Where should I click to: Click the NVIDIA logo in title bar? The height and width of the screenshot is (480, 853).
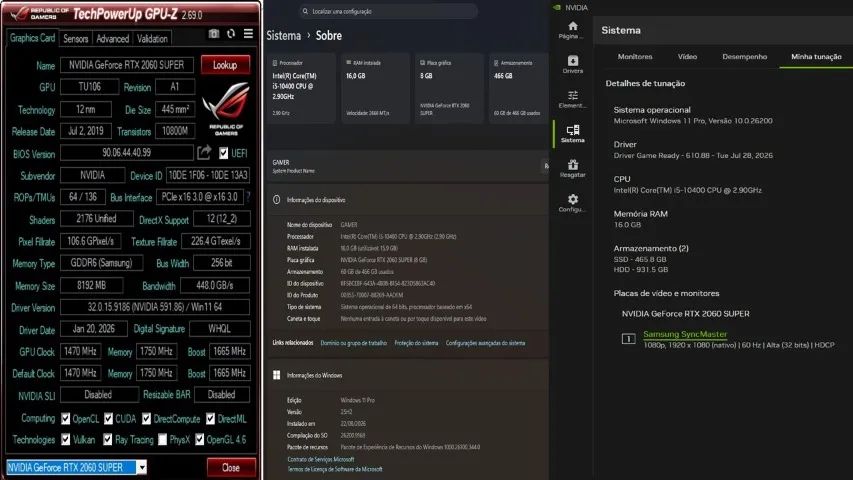click(x=557, y=8)
